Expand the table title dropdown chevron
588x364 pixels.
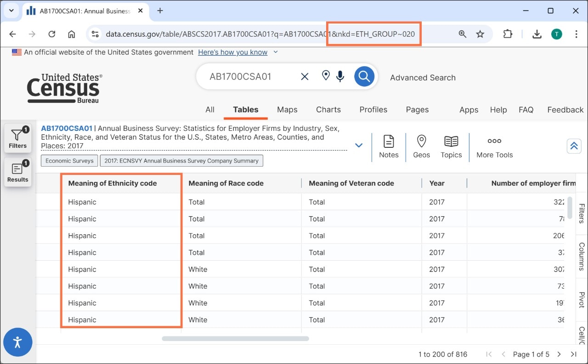(x=359, y=145)
